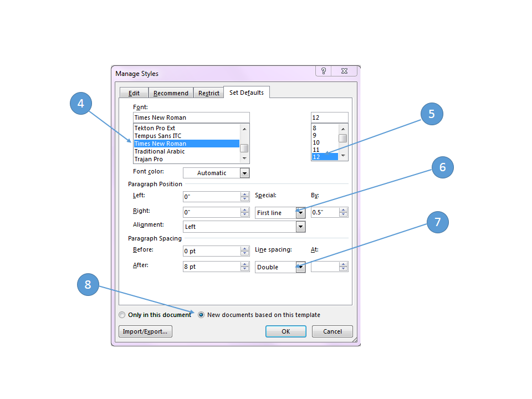Increase the Before spacing value
532x399 pixels.
point(244,249)
